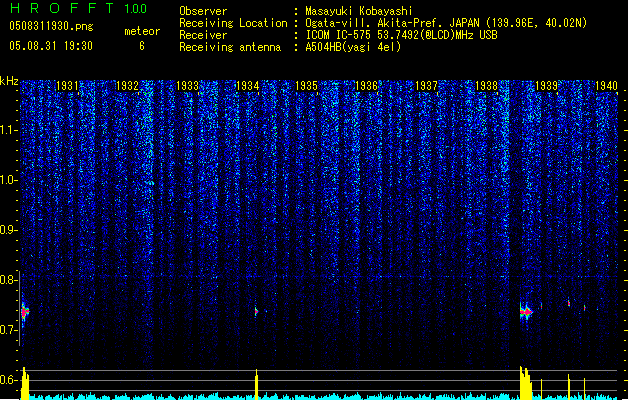629x400 pixels.
Task: Click the Ogata-vill. Akita-Pref. JAPAN location text
Action: [x=446, y=23]
